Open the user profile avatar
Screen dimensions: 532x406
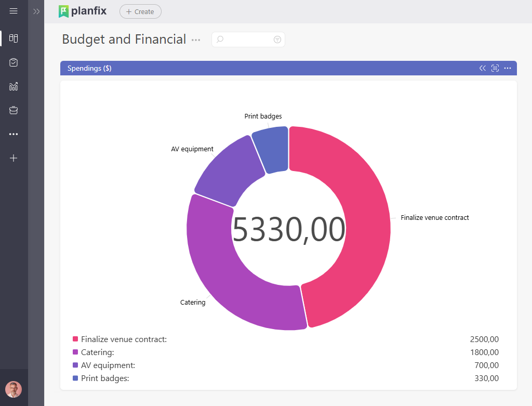tap(14, 389)
